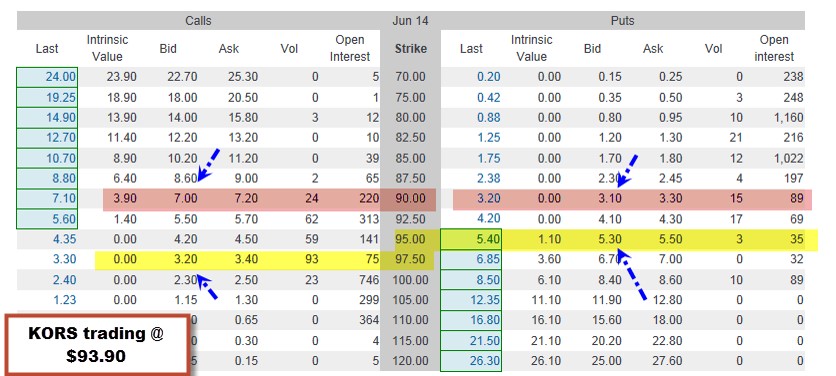Image resolution: width=836 pixels, height=376 pixels.
Task: Click call Last price 1.23
Action: (x=65, y=300)
